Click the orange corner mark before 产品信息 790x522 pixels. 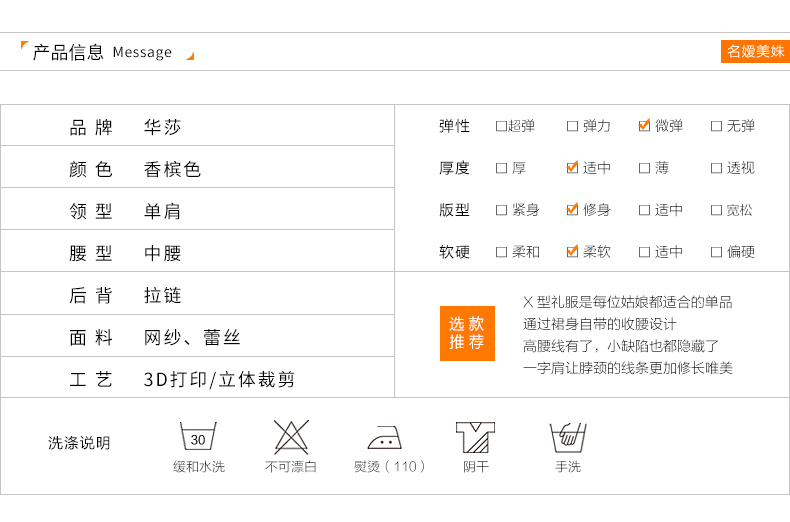25,46
